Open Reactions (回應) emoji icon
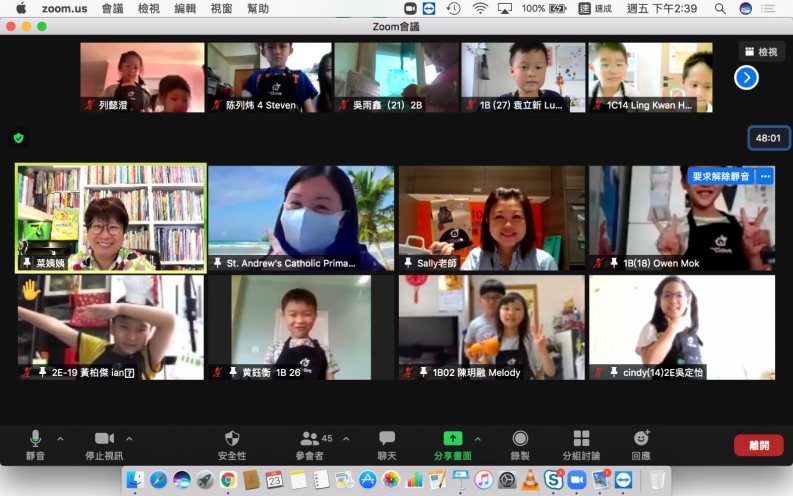This screenshot has width=793, height=496. [641, 439]
